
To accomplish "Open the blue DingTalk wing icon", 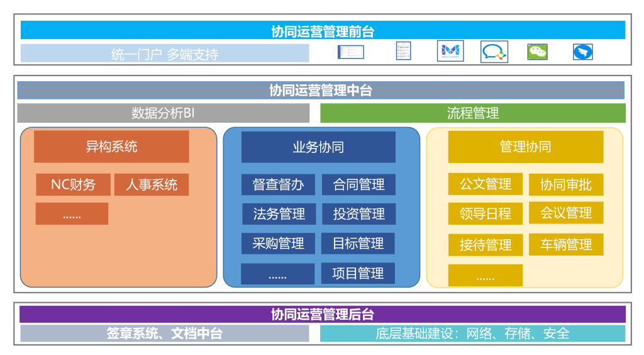I will click(582, 52).
